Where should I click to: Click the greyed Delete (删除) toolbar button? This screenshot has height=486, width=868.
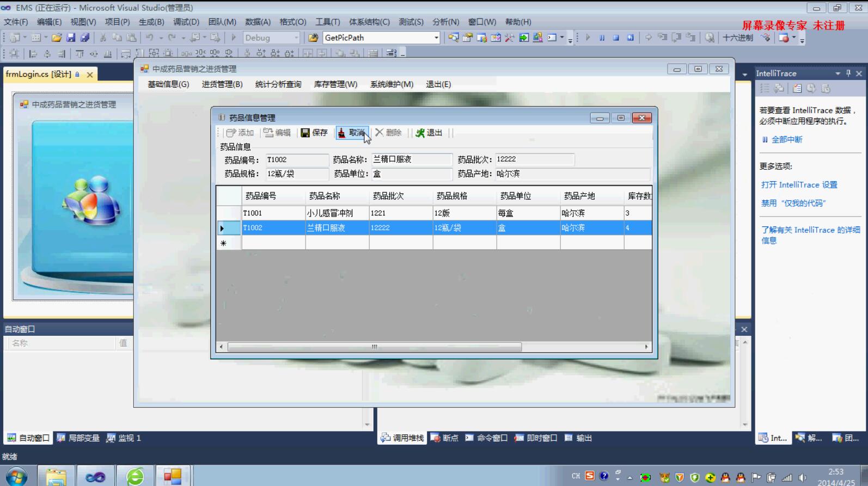pyautogui.click(x=388, y=133)
